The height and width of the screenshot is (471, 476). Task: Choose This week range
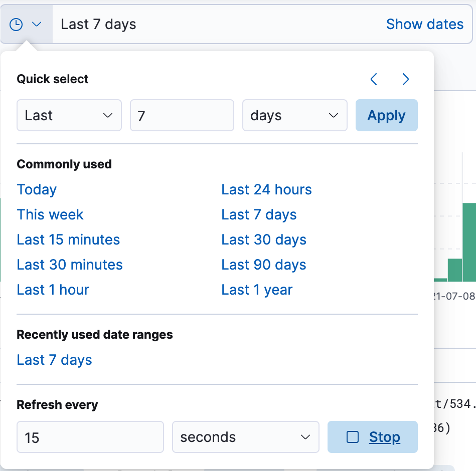[50, 215]
